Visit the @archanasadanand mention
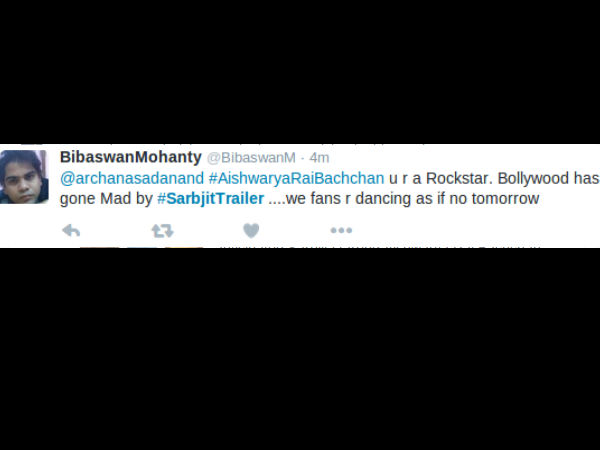Screen dimensions: 600x450 point(132,179)
